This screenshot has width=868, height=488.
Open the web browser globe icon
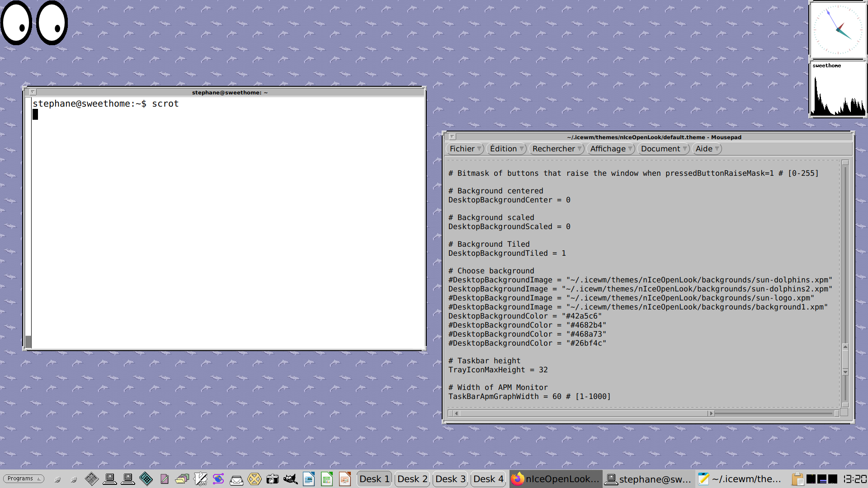coord(218,479)
